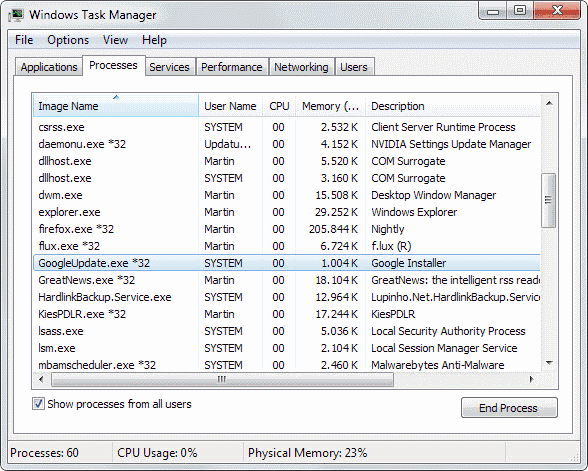588x471 pixels.
Task: Open the Help menu
Action: click(154, 40)
